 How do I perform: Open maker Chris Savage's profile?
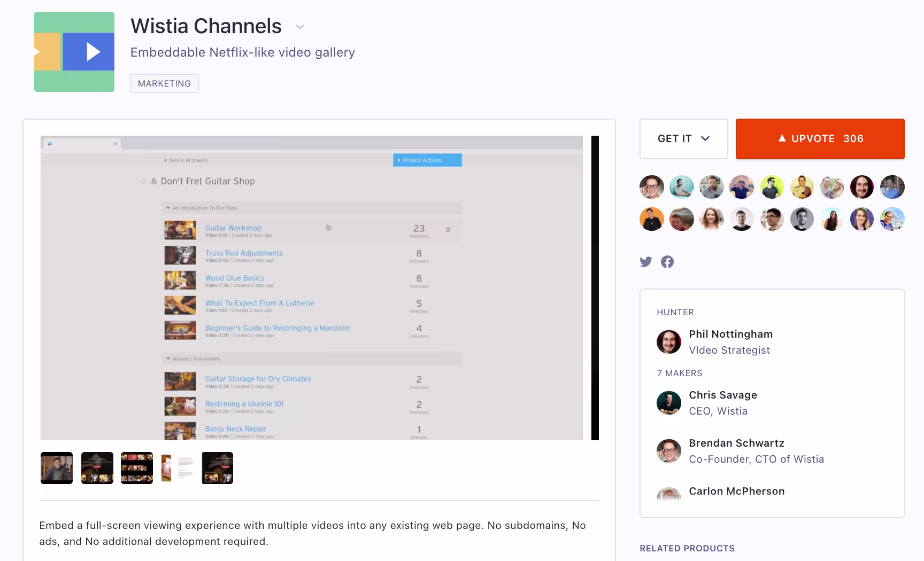[x=723, y=395]
